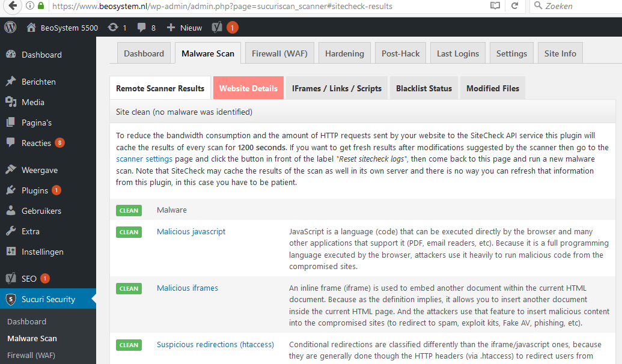The height and width of the screenshot is (364, 622).
Task: Click the Weergave brush icon
Action: (x=11, y=170)
